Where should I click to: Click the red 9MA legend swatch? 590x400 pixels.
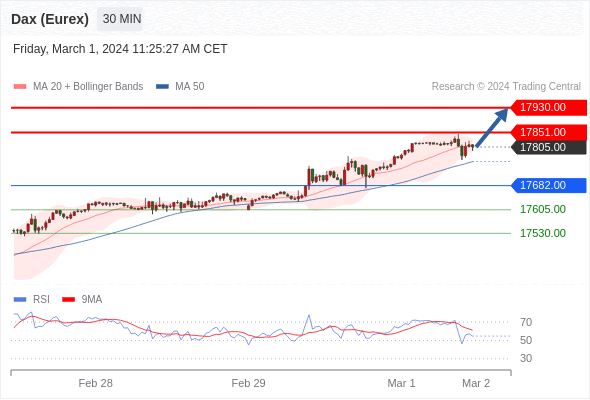pyautogui.click(x=68, y=300)
